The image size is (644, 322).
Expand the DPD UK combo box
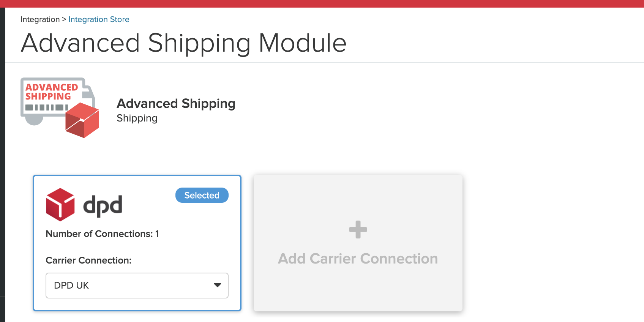(137, 286)
